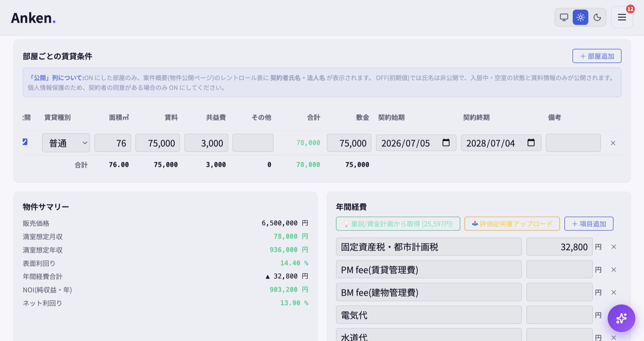Add expense item with 項目追加
This screenshot has height=341, width=644.
click(589, 224)
